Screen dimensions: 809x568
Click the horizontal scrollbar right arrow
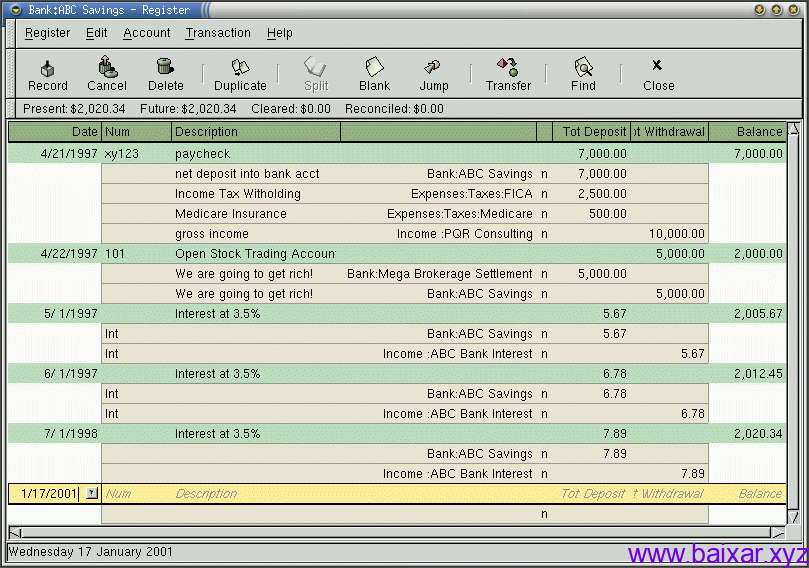tap(779, 532)
